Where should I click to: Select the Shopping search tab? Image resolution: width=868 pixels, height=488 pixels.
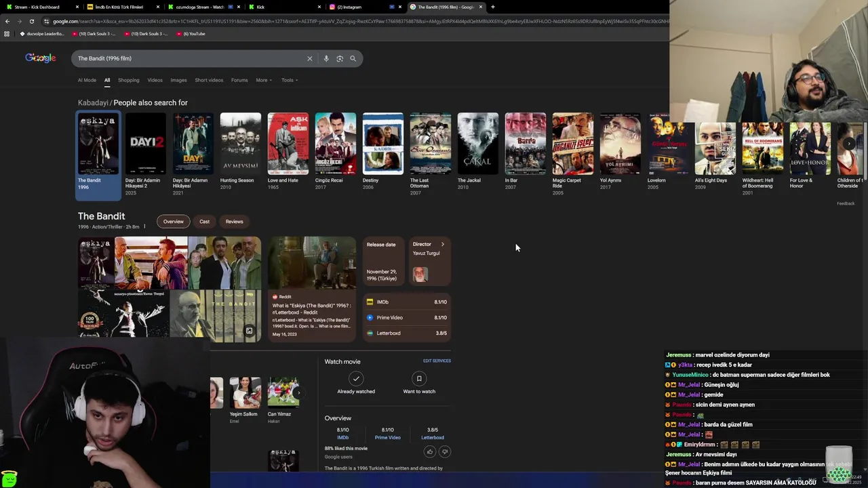pos(128,80)
